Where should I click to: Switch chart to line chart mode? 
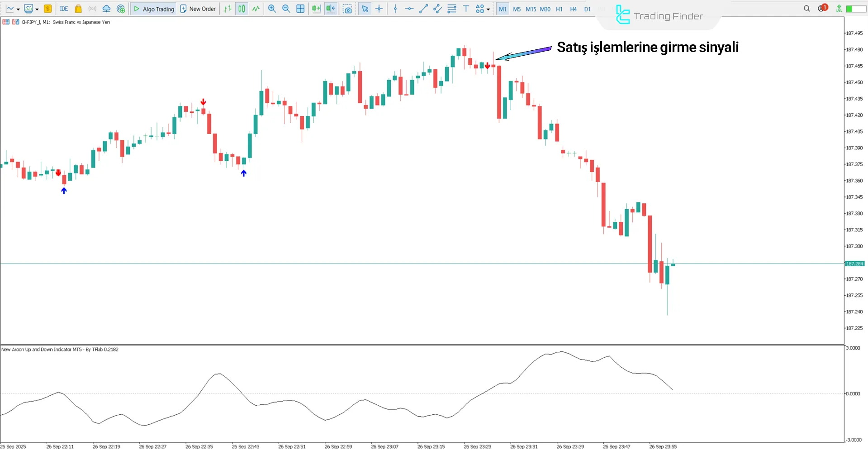256,8
